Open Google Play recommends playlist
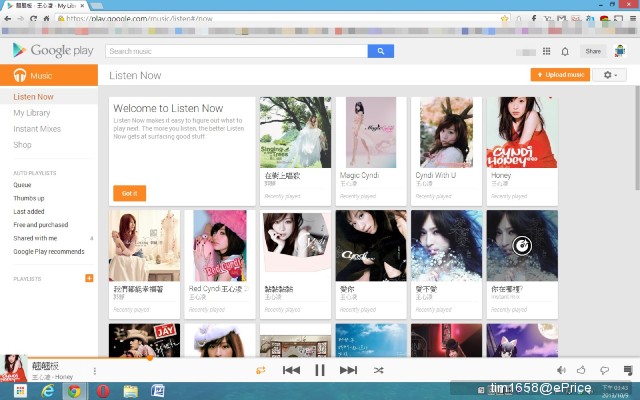The image size is (640, 400). tap(49, 251)
